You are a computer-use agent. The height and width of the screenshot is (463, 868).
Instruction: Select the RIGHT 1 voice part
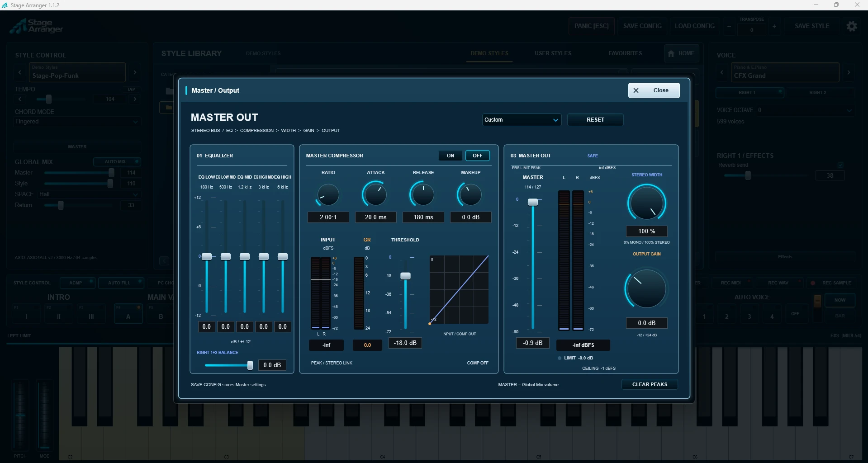click(750, 93)
